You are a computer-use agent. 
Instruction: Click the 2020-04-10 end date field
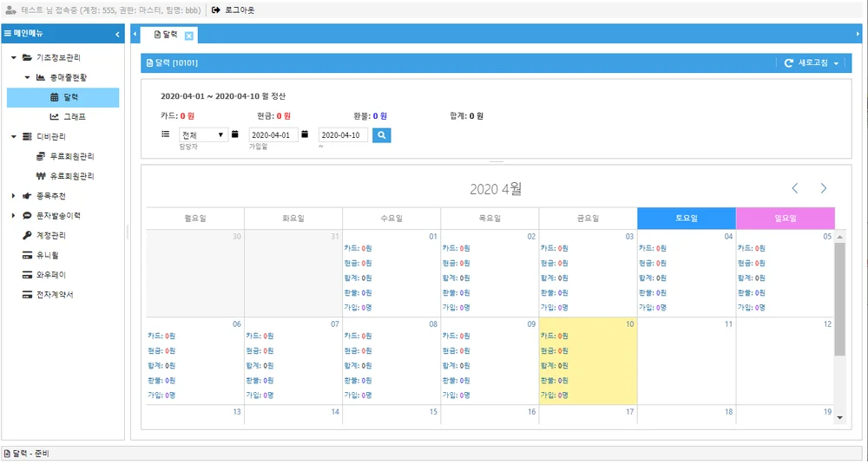343,135
